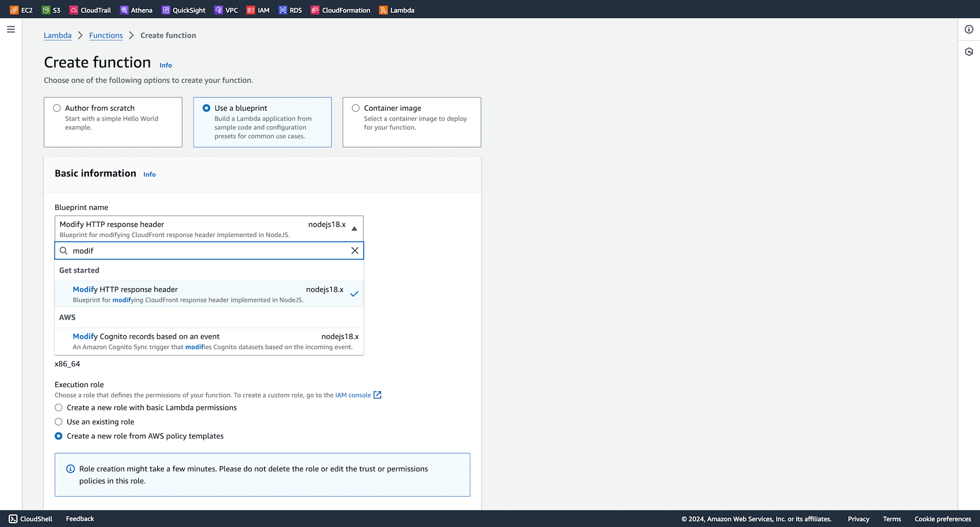Open Info link beside Basic information

click(149, 174)
